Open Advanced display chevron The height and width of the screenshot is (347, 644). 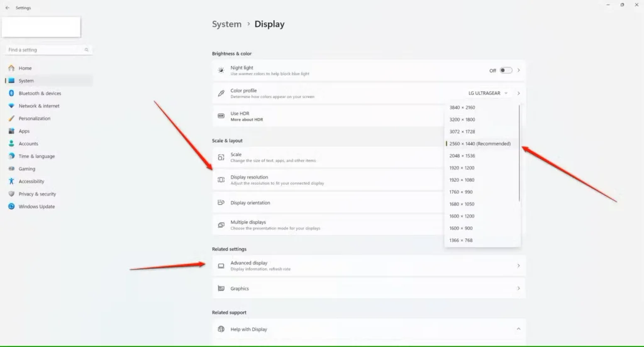pos(519,266)
